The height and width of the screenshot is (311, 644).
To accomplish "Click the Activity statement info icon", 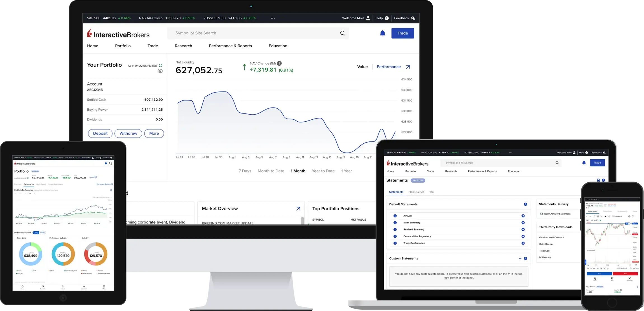I will (395, 215).
